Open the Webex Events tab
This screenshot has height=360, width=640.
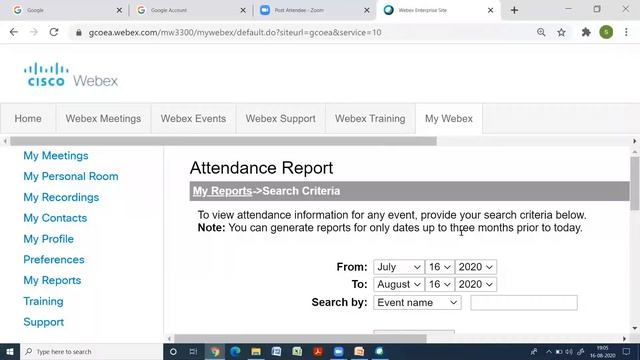point(193,118)
